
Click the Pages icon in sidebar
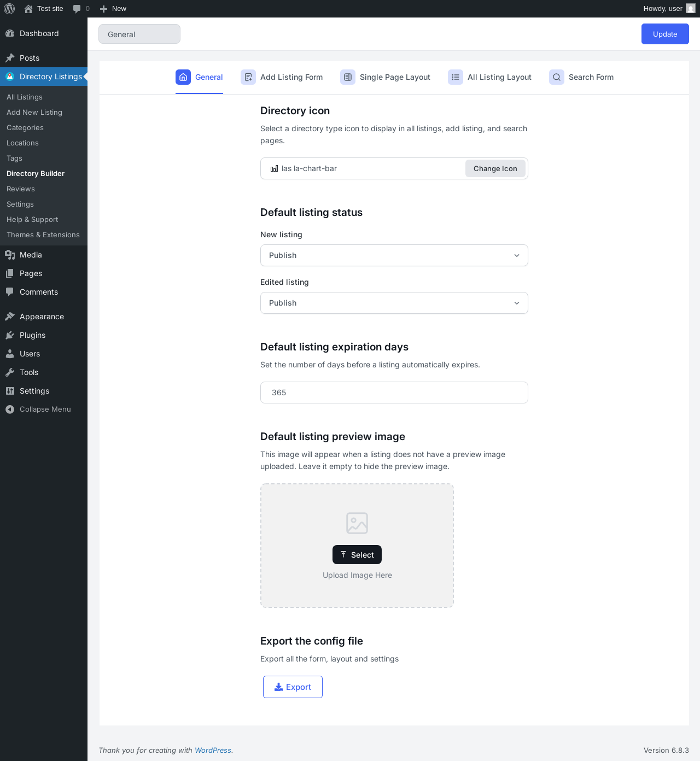[x=10, y=273]
